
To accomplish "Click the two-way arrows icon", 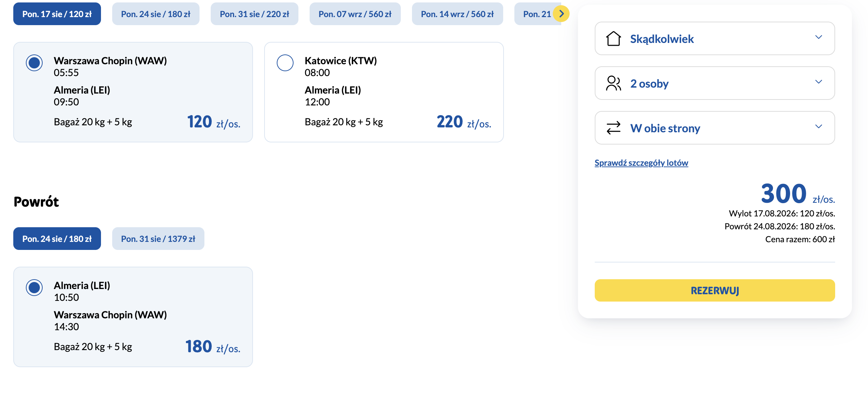I will (x=613, y=128).
